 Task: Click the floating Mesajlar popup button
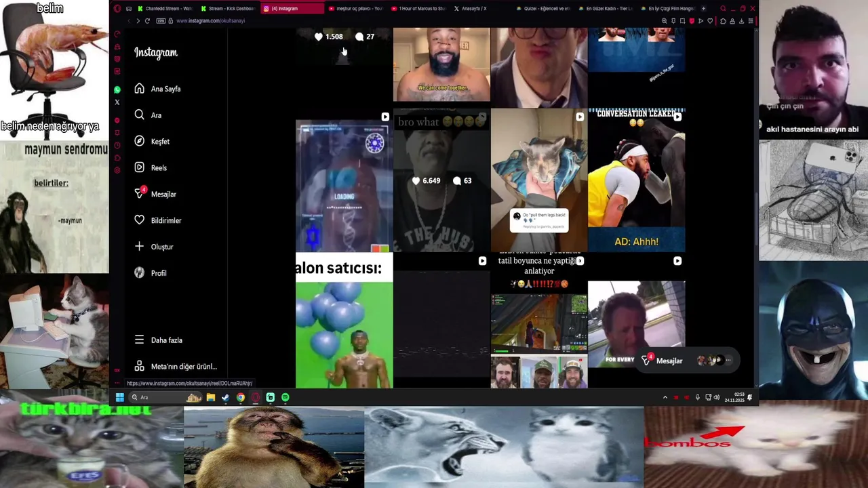pyautogui.click(x=688, y=361)
